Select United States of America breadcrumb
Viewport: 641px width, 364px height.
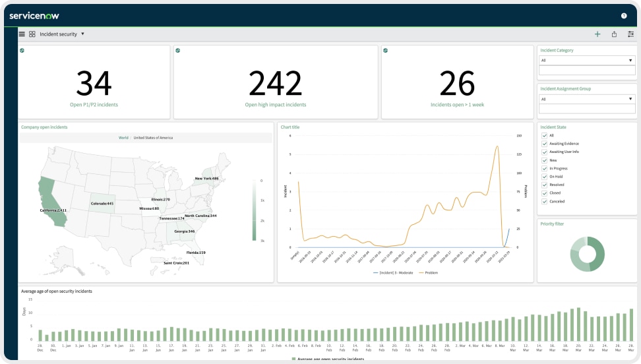point(153,138)
